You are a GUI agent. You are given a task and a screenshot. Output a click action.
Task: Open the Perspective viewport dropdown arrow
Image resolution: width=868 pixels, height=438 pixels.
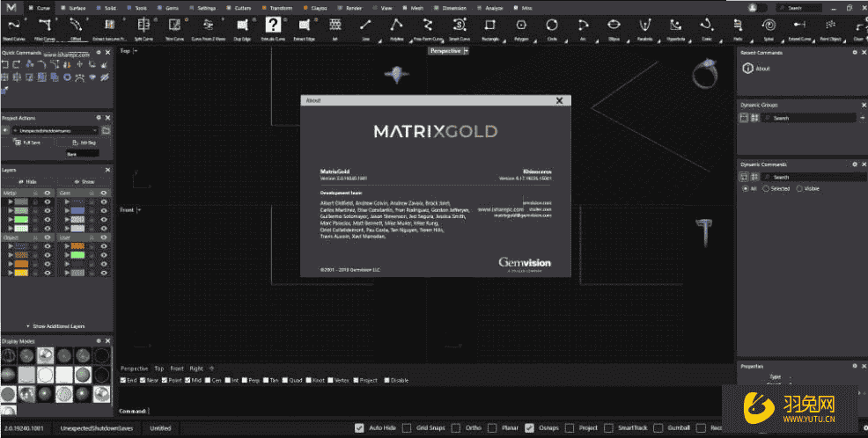466,51
